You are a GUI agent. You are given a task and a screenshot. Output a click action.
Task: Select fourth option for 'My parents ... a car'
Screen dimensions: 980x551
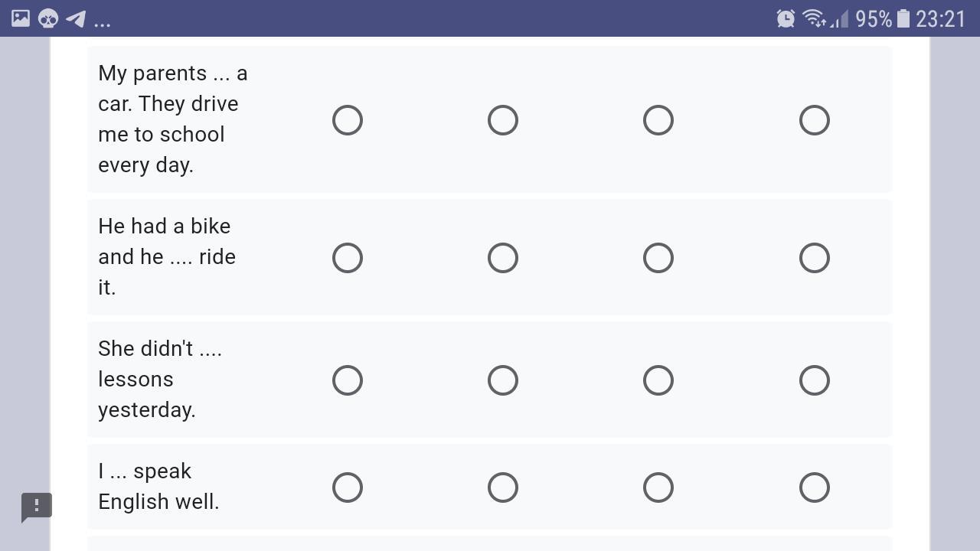pyautogui.click(x=815, y=120)
